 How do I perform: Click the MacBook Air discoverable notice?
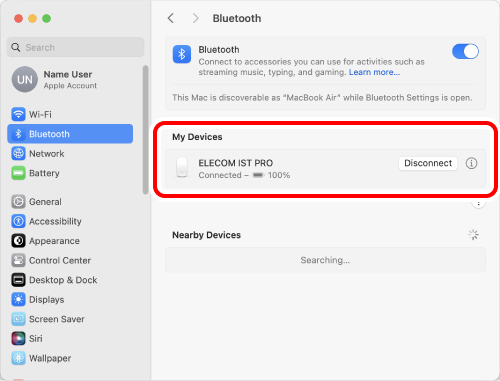point(322,98)
